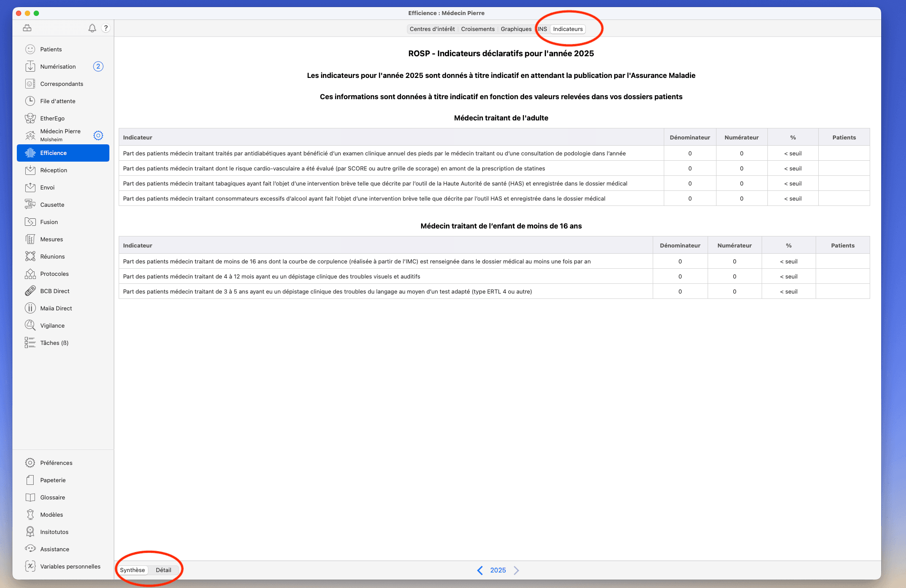Click the network icon at sidebar top

point(27,28)
